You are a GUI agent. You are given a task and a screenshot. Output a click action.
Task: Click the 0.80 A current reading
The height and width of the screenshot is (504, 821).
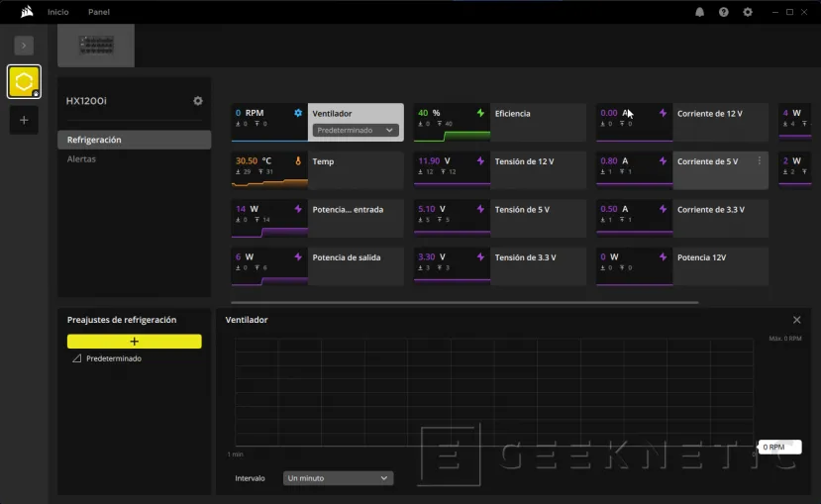click(x=614, y=160)
